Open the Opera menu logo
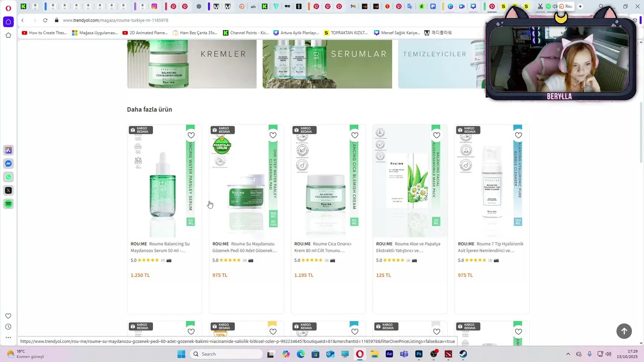Screen dimensions: 644x362 8,8
